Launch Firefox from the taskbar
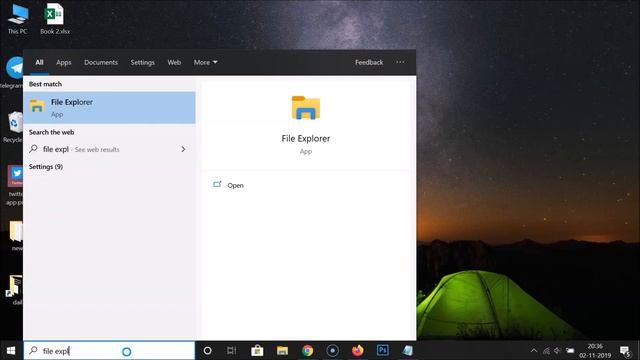 click(358, 351)
